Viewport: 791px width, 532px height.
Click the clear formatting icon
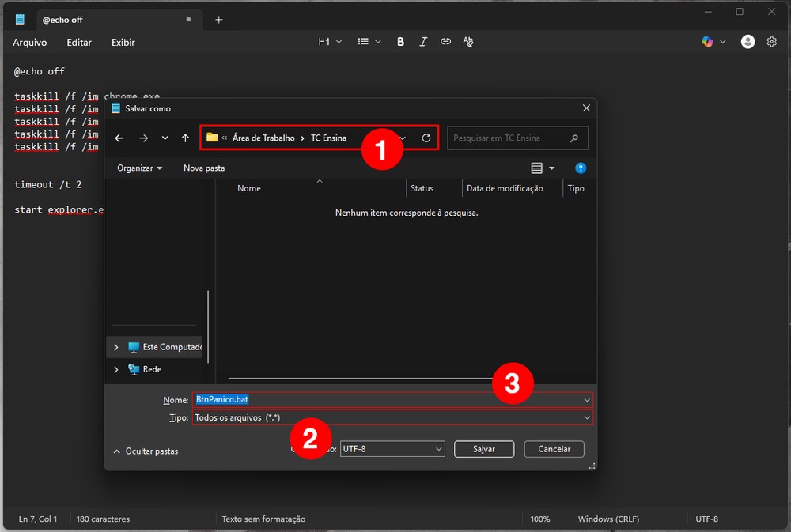click(468, 42)
